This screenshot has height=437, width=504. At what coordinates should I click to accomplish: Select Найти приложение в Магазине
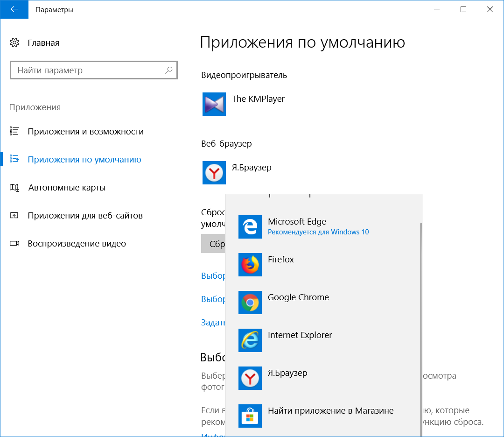tap(323, 416)
